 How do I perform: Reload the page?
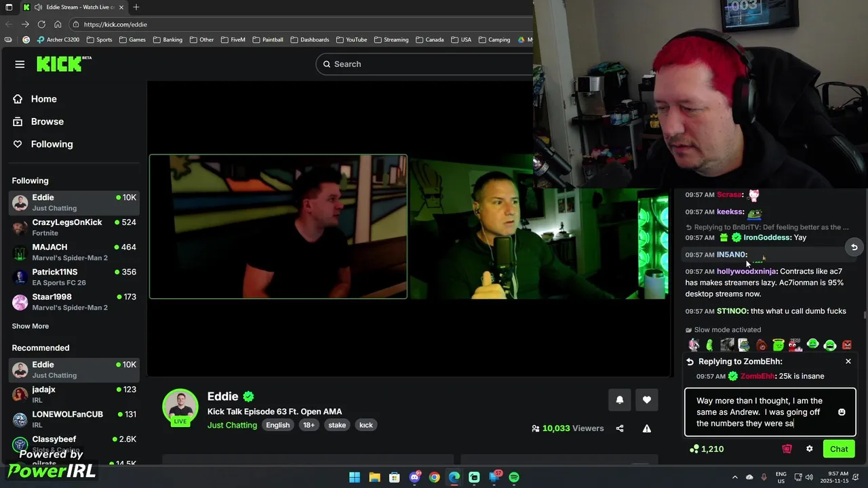[41, 24]
